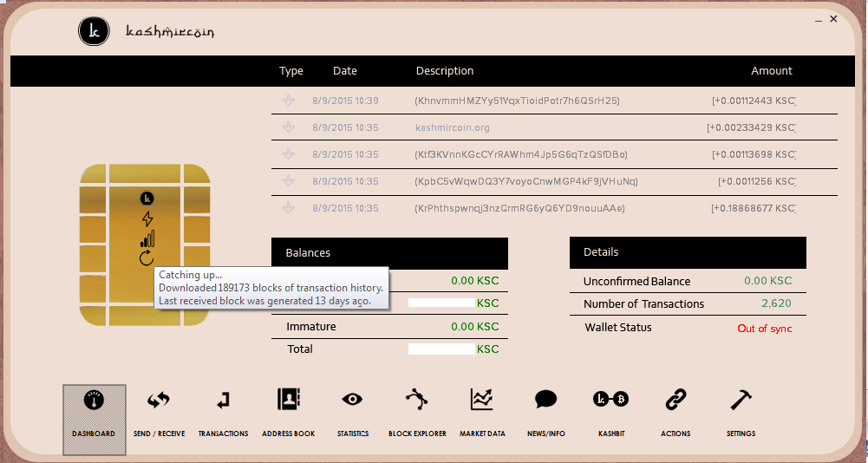Click the Type column header
This screenshot has width=868, height=463.
pyautogui.click(x=291, y=71)
